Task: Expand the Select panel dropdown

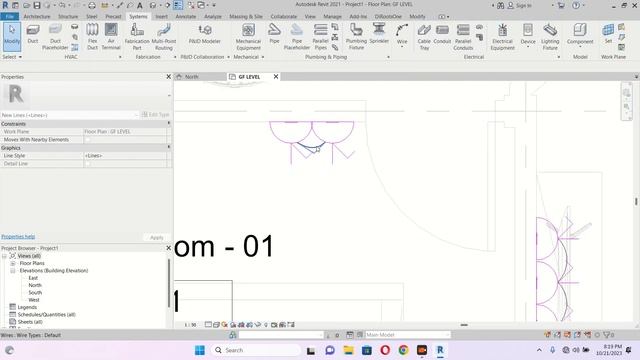Action: [12, 57]
